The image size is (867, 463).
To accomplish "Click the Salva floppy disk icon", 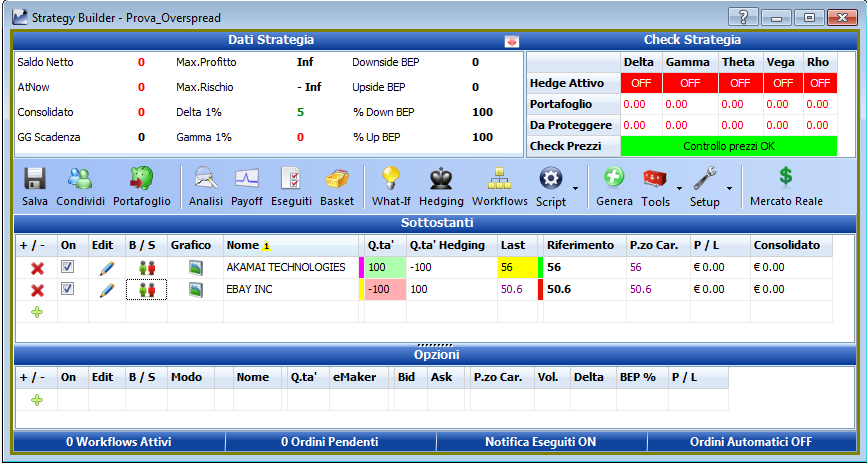I will coord(34,179).
